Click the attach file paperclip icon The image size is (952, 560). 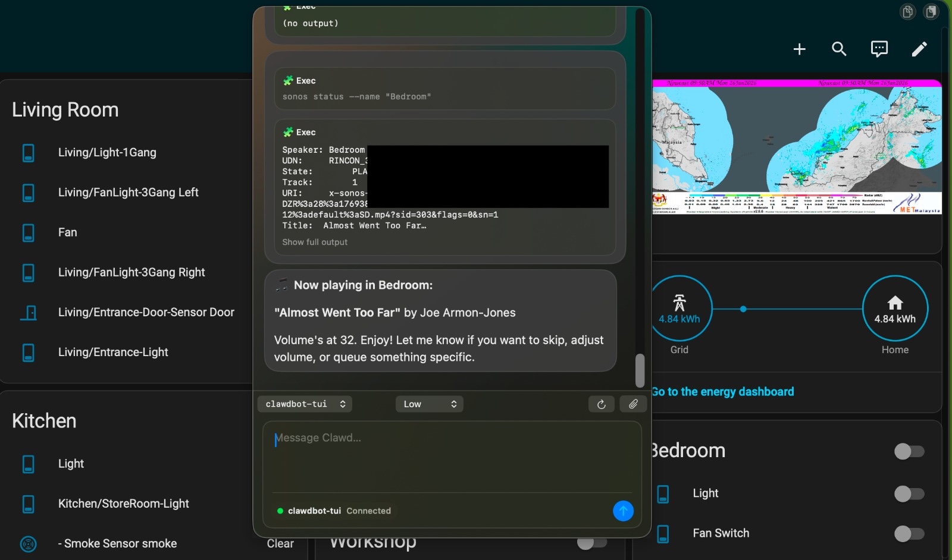click(633, 404)
